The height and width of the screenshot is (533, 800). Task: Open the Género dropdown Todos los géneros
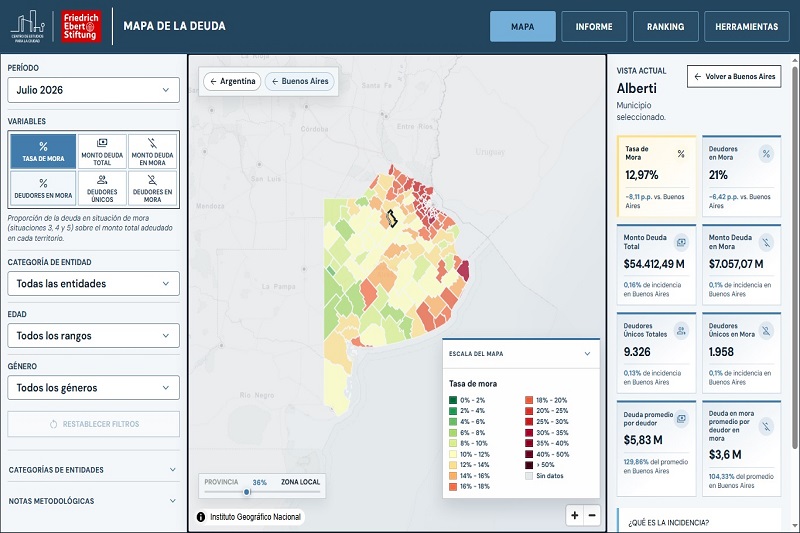tap(93, 388)
